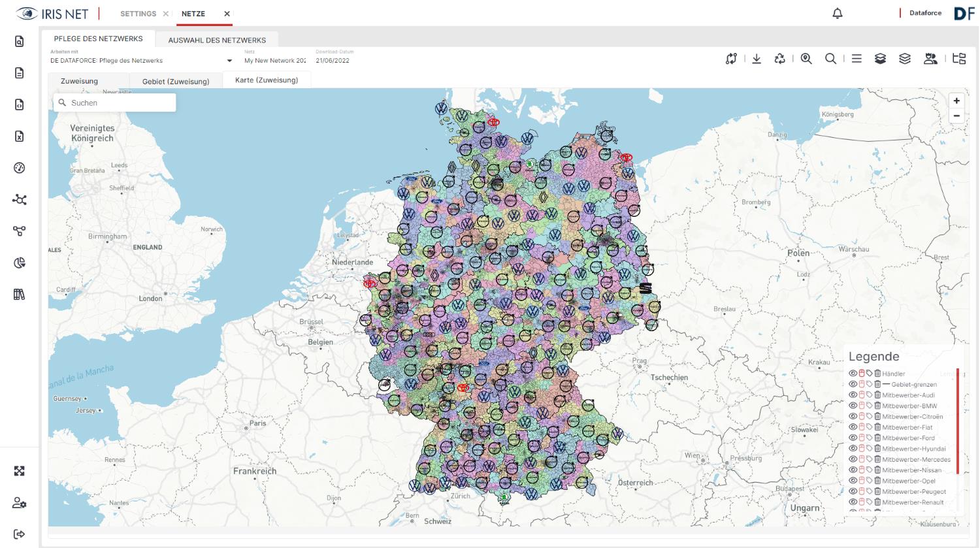Open the notifications bell

(838, 13)
